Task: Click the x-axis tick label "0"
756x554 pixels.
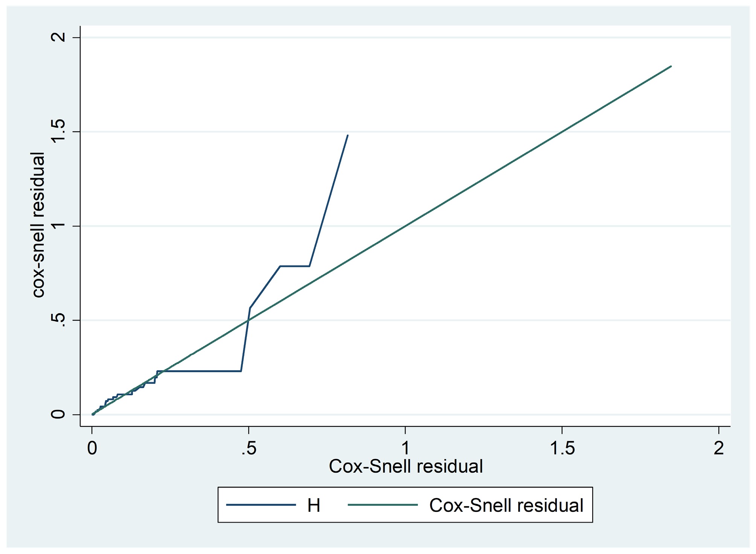Action: [92, 448]
